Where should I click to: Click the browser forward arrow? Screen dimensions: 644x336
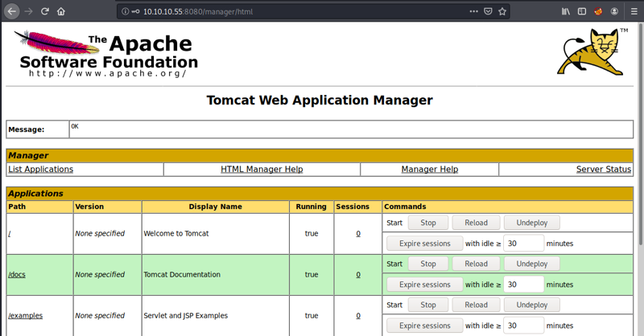coord(28,11)
